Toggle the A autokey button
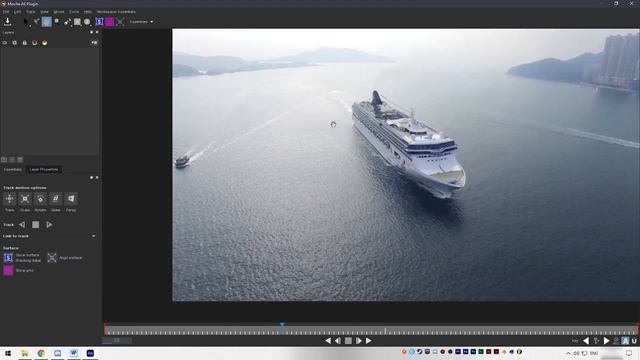The height and width of the screenshot is (360, 640). [x=625, y=341]
